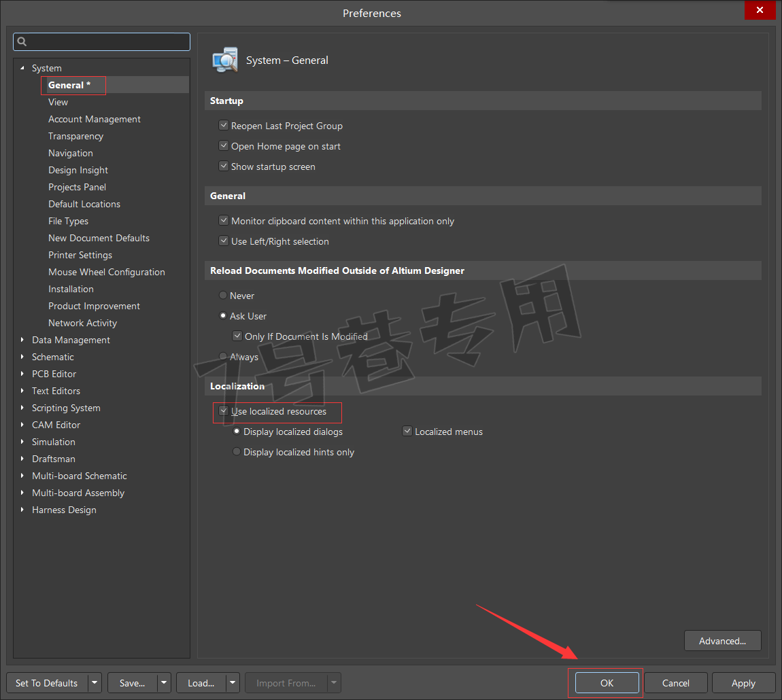Open File Types page
This screenshot has height=700, width=782.
tap(68, 221)
